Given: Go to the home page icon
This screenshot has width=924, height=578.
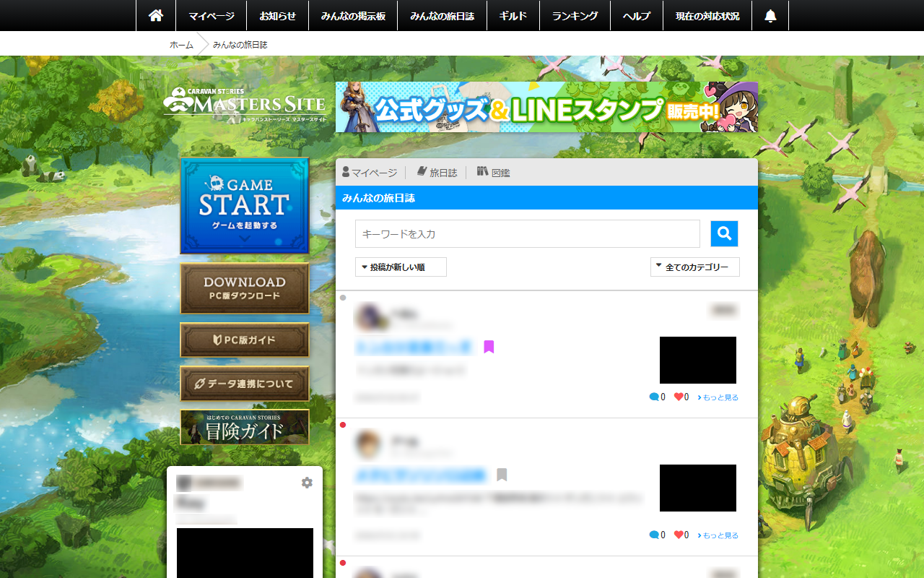Looking at the screenshot, I should tap(155, 16).
